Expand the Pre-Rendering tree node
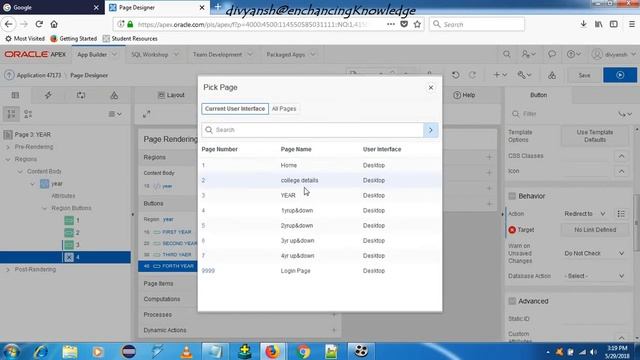This screenshot has height=360, width=640. 8,147
